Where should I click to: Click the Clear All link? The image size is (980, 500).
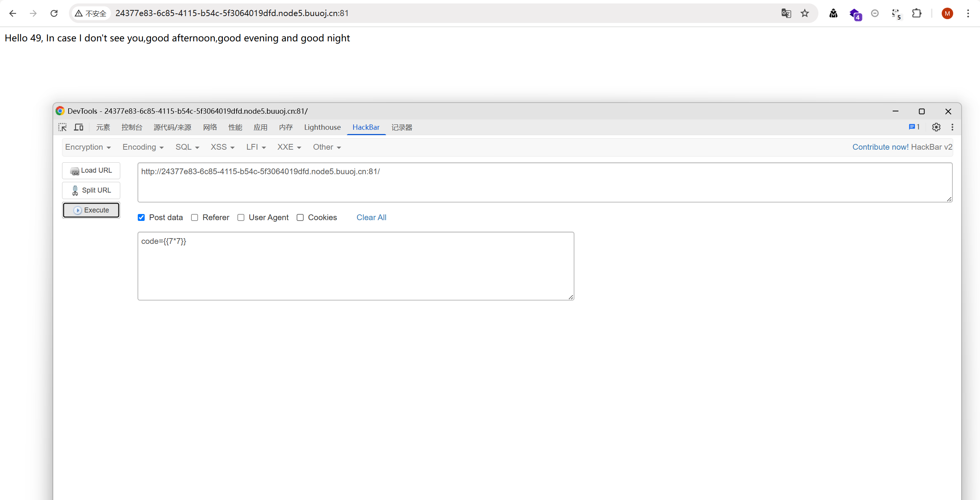(371, 217)
